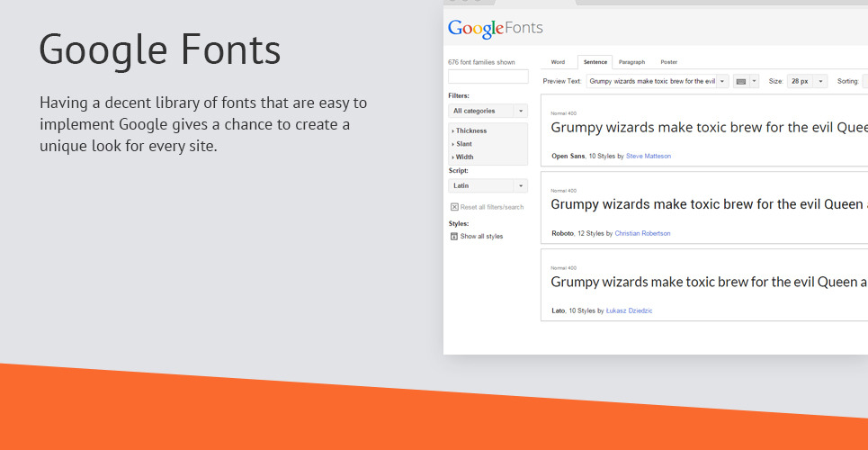Click the Google Fonts logo
The width and height of the screenshot is (868, 450).
click(495, 28)
